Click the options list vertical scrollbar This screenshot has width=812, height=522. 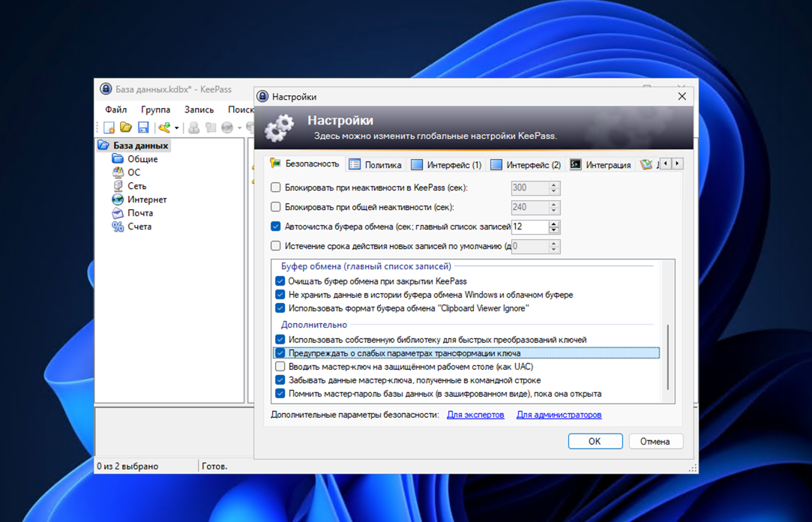[x=667, y=356]
